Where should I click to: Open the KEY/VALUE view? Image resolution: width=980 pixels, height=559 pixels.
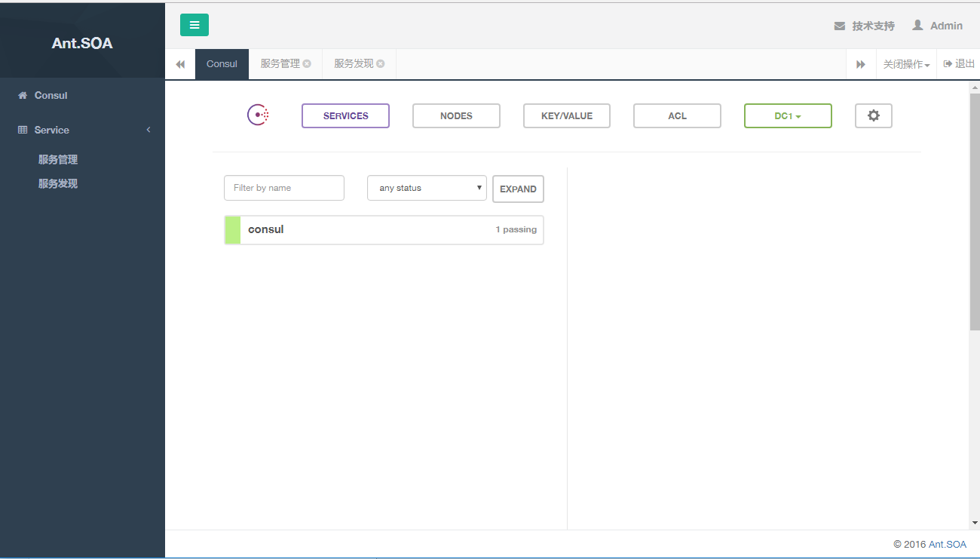click(567, 115)
